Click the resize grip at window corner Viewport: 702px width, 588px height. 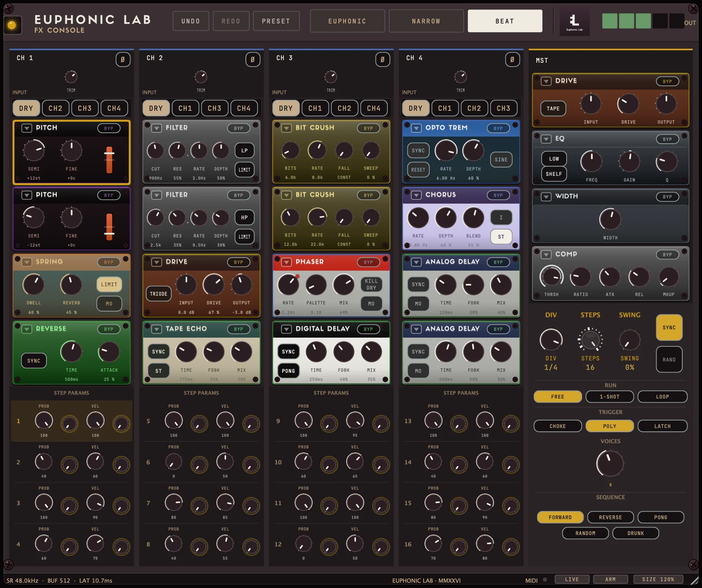(694, 580)
